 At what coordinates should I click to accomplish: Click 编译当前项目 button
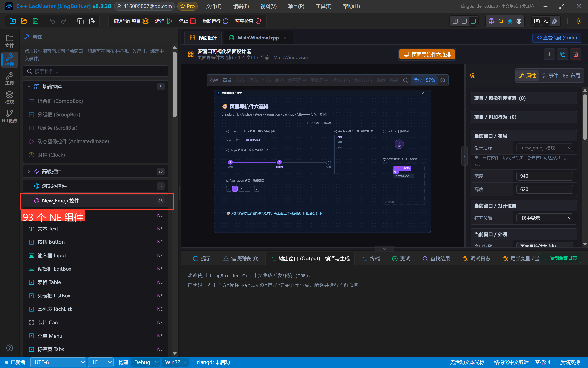tap(131, 21)
